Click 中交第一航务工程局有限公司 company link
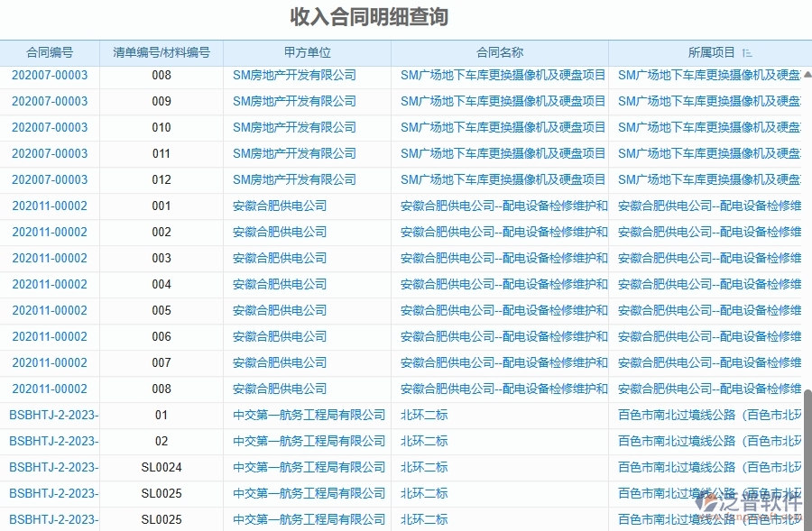The height and width of the screenshot is (531, 812). (x=308, y=415)
